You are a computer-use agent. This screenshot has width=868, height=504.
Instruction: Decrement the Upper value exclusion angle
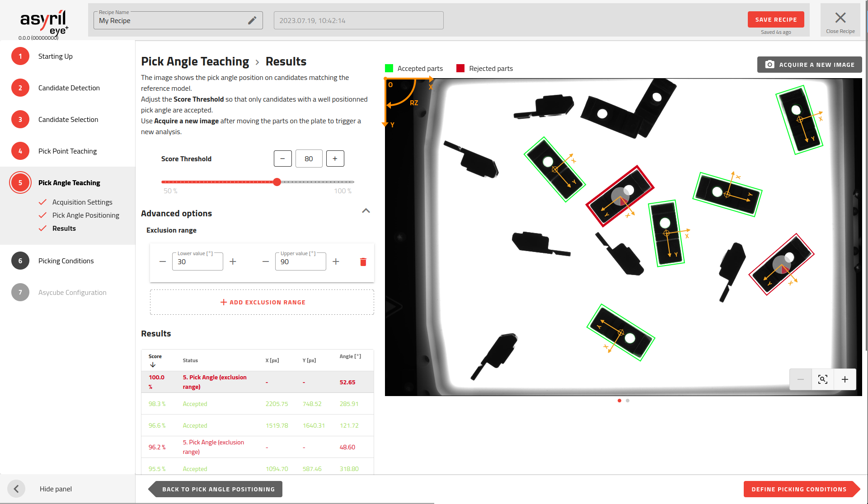click(x=266, y=261)
